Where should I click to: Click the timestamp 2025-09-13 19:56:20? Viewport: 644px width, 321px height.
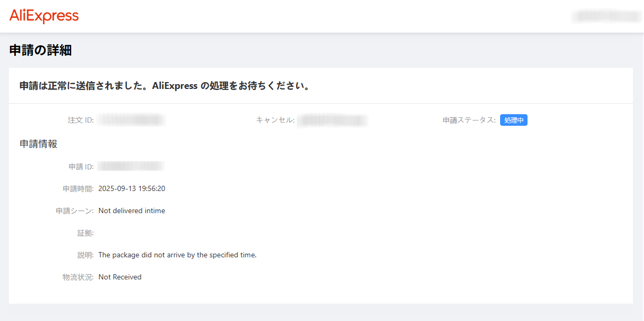coord(132,188)
